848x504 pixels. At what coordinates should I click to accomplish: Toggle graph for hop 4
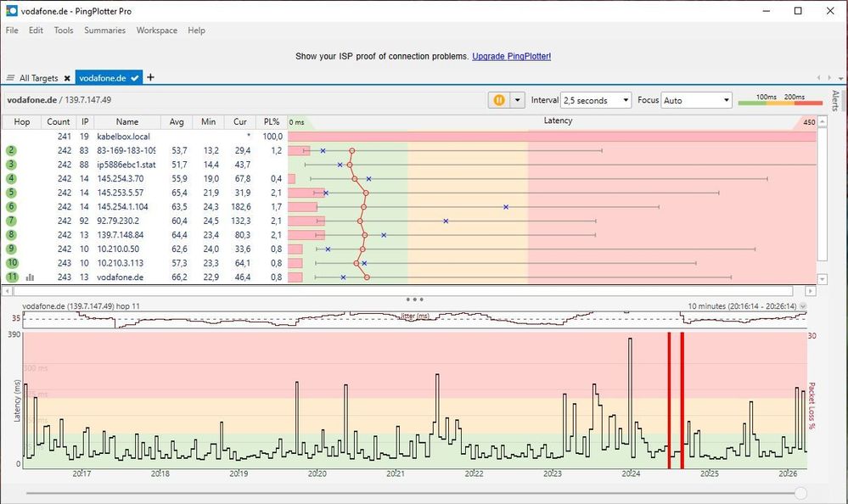pos(11,178)
